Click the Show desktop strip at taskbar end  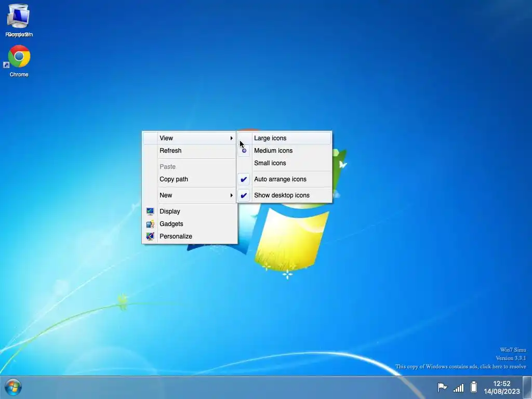click(527, 388)
